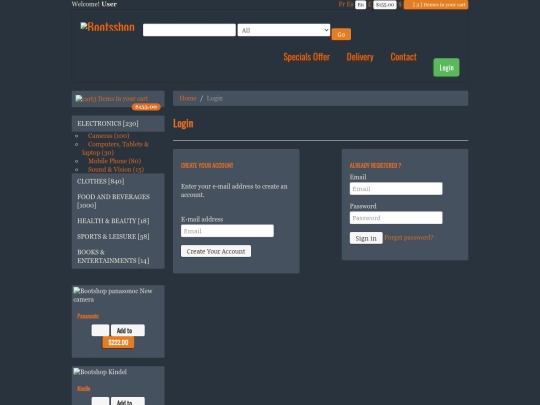Focus the Email field under Already Registered
This screenshot has width=540, height=405.
click(396, 189)
